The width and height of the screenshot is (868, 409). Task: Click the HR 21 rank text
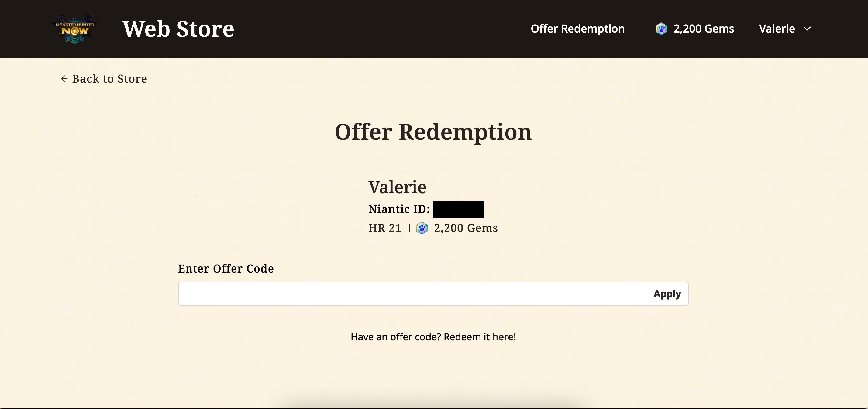[385, 228]
